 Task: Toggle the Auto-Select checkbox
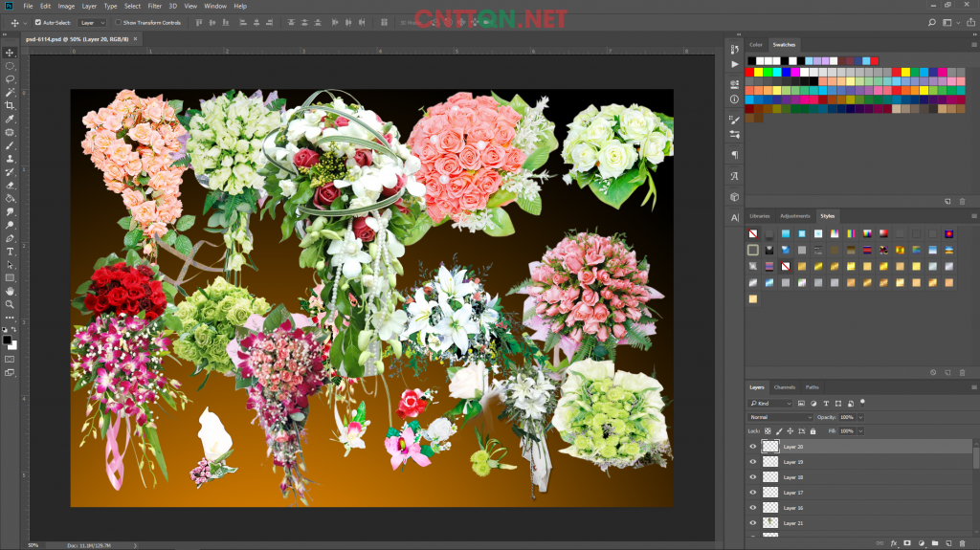(38, 23)
